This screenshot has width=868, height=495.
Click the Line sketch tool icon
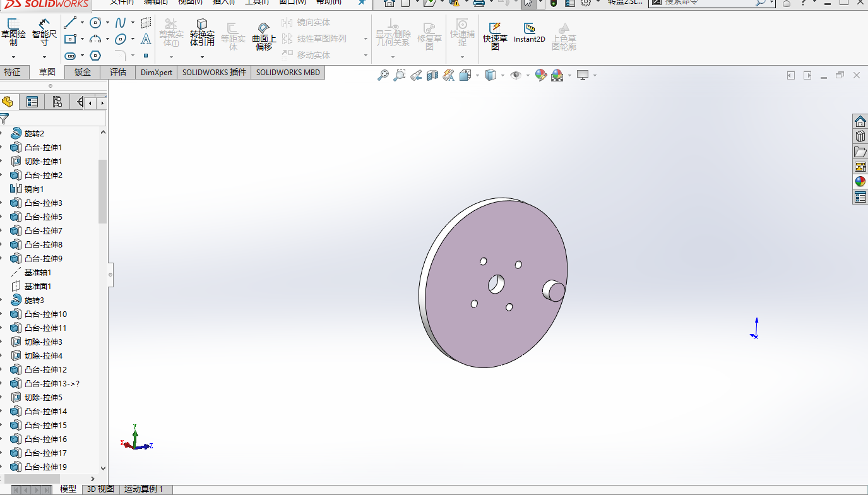(71, 23)
